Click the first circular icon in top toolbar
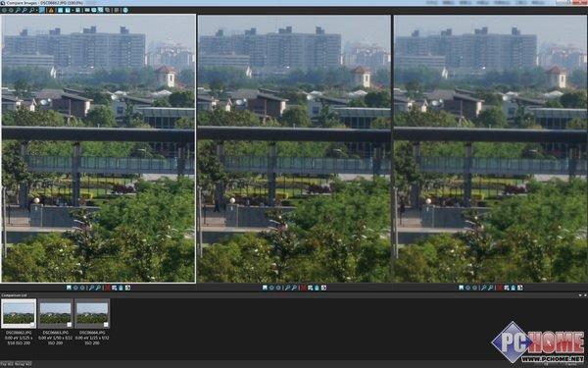This screenshot has height=368, width=588. [x=4, y=10]
